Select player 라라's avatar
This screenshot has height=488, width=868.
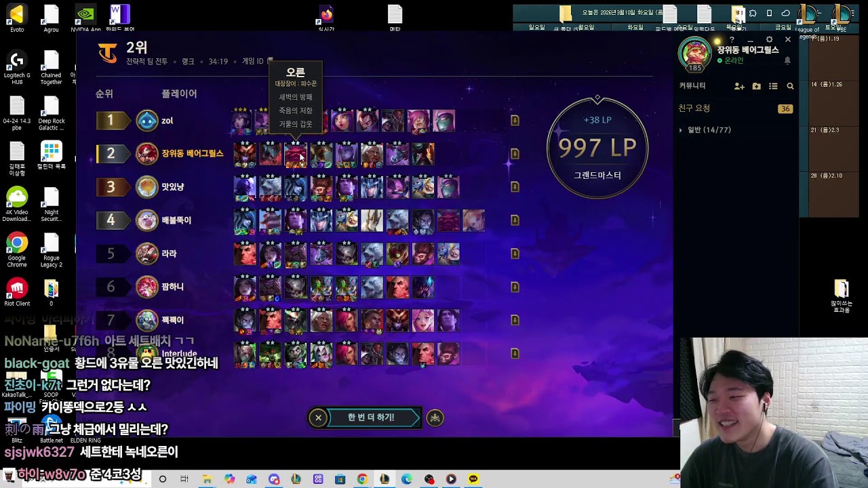[x=147, y=253]
